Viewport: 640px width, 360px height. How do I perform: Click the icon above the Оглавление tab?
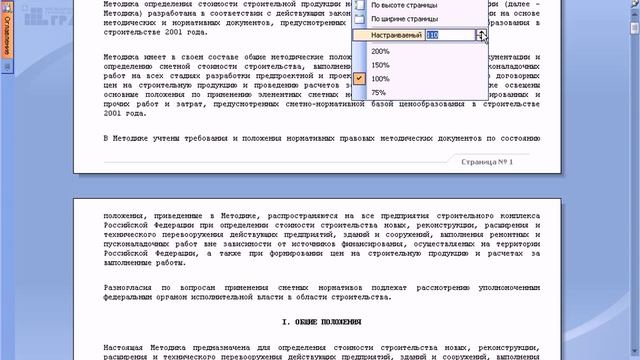click(x=7, y=6)
